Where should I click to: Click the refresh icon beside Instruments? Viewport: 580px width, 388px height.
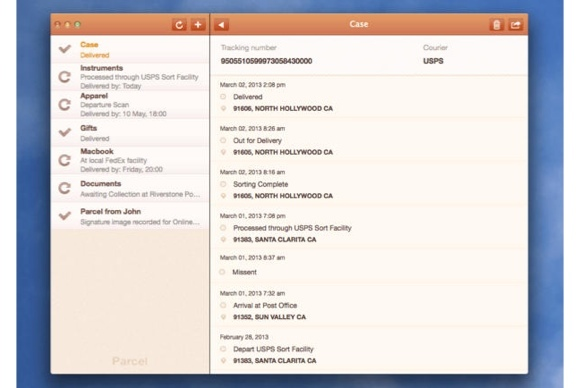click(65, 77)
